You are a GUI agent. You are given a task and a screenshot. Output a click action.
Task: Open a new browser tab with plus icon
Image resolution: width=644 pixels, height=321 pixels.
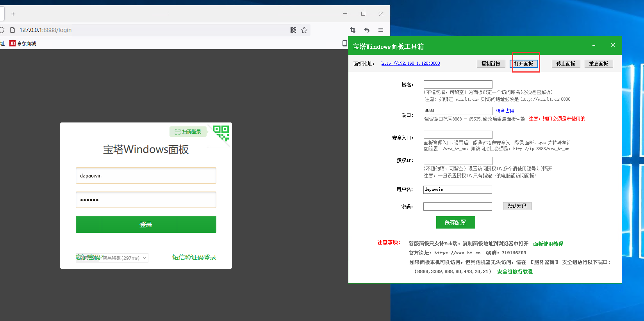click(x=13, y=14)
